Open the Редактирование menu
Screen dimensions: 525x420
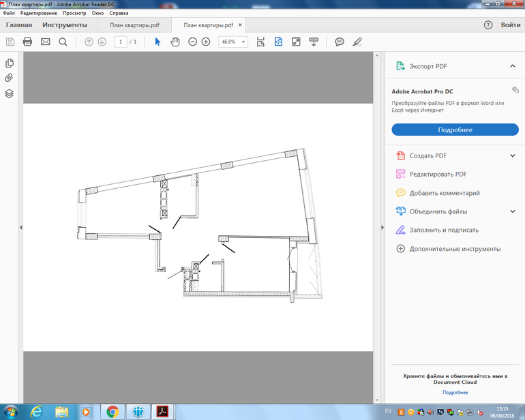[x=40, y=13]
